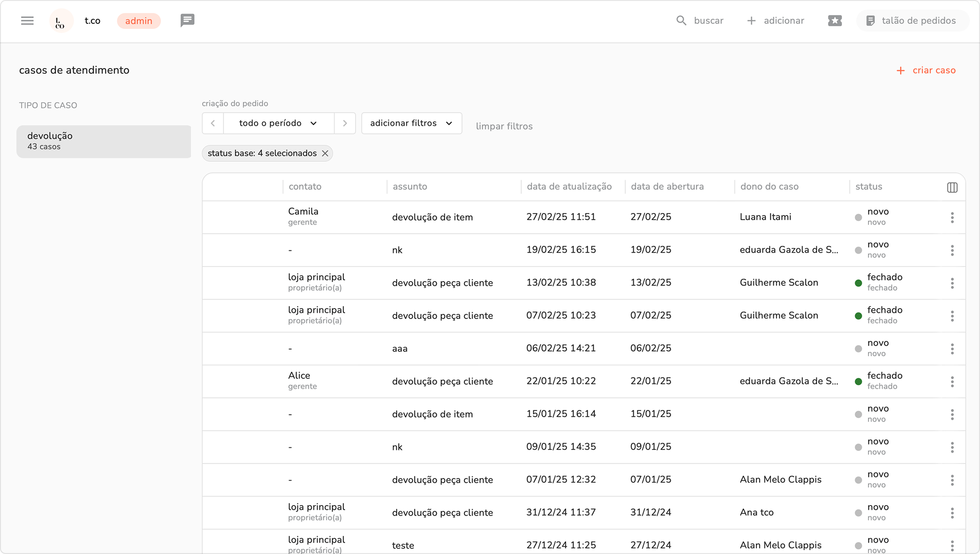The image size is (980, 554).
Task: Click the admin role badge
Action: pos(139,21)
